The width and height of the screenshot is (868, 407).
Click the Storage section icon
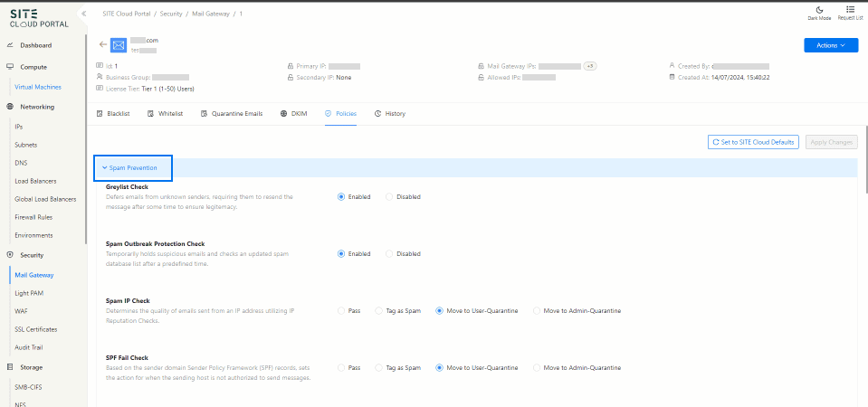(x=10, y=367)
